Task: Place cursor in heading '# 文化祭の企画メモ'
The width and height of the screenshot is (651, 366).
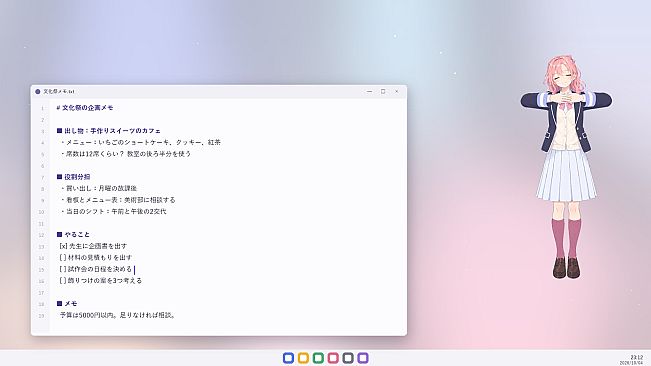Action: point(85,107)
